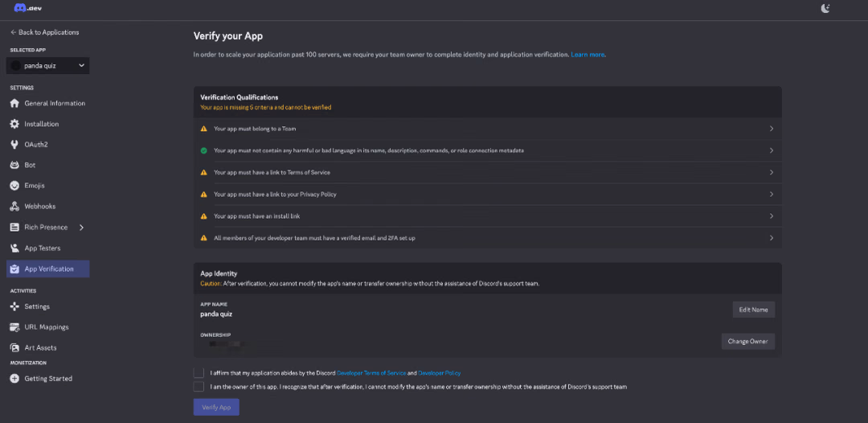Open the Developer Policy link

point(439,373)
